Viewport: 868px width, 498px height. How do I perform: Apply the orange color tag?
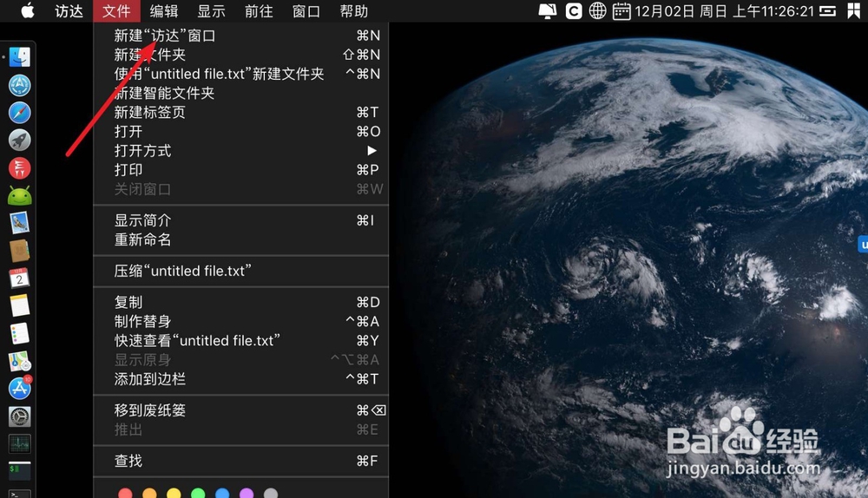pos(149,493)
